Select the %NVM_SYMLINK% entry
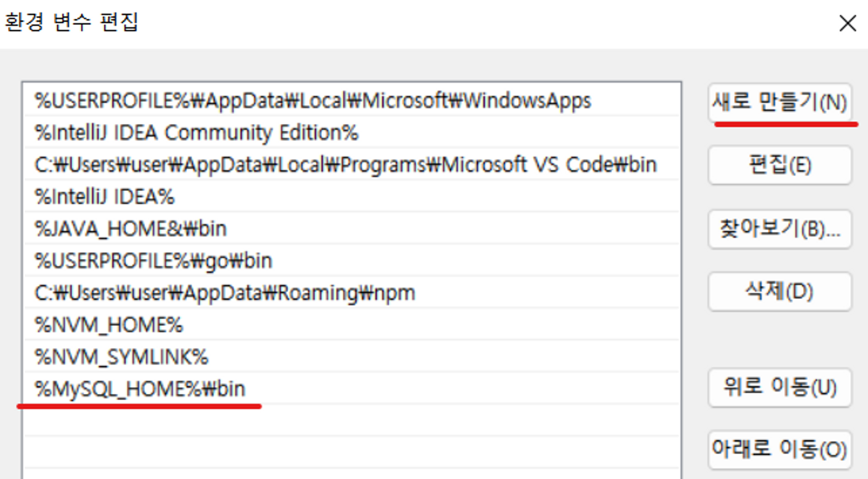Viewport: 868px width, 479px height. [122, 357]
